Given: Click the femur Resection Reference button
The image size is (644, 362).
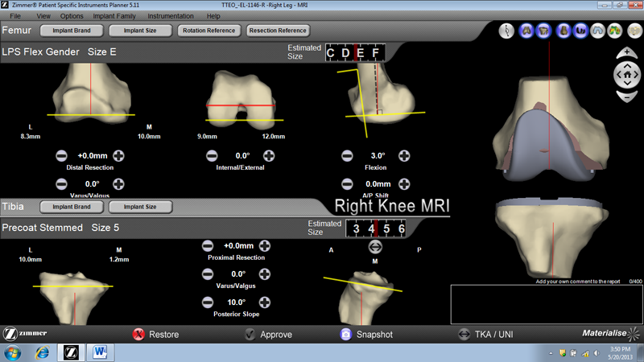Looking at the screenshot, I should pos(279,31).
